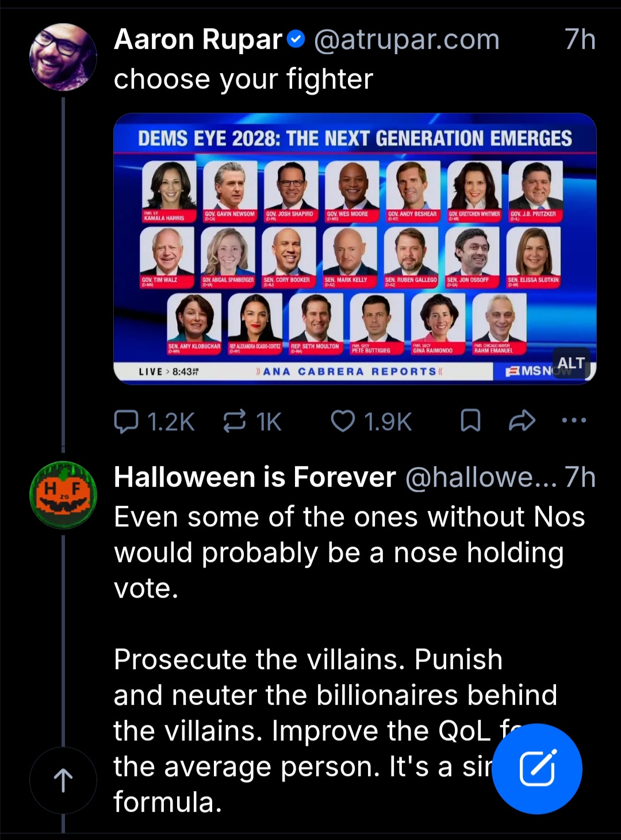Open Halloween is Forever's pumpkin avatar
The height and width of the screenshot is (840, 621).
(x=63, y=495)
